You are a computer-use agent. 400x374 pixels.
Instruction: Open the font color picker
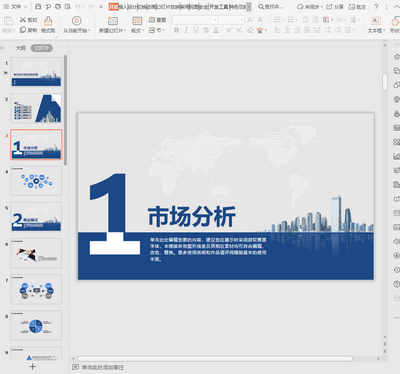(x=216, y=30)
